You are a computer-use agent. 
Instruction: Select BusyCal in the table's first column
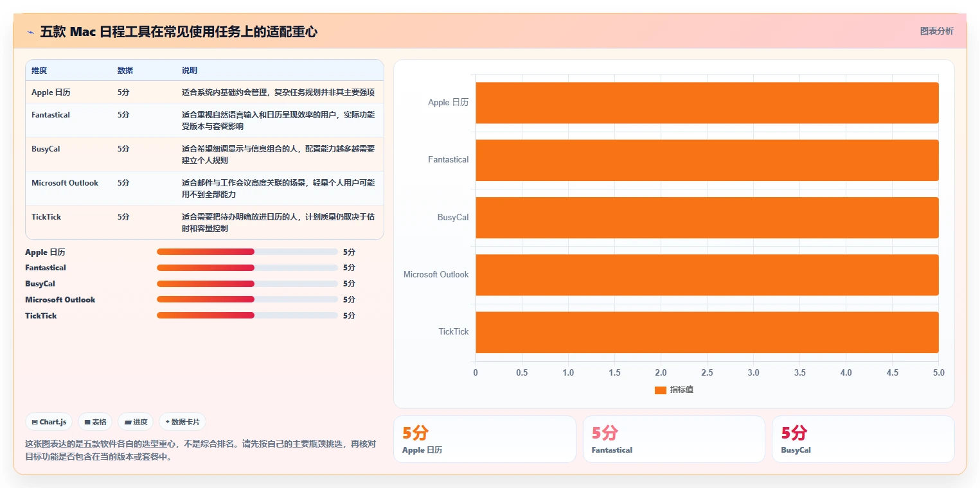[46, 149]
